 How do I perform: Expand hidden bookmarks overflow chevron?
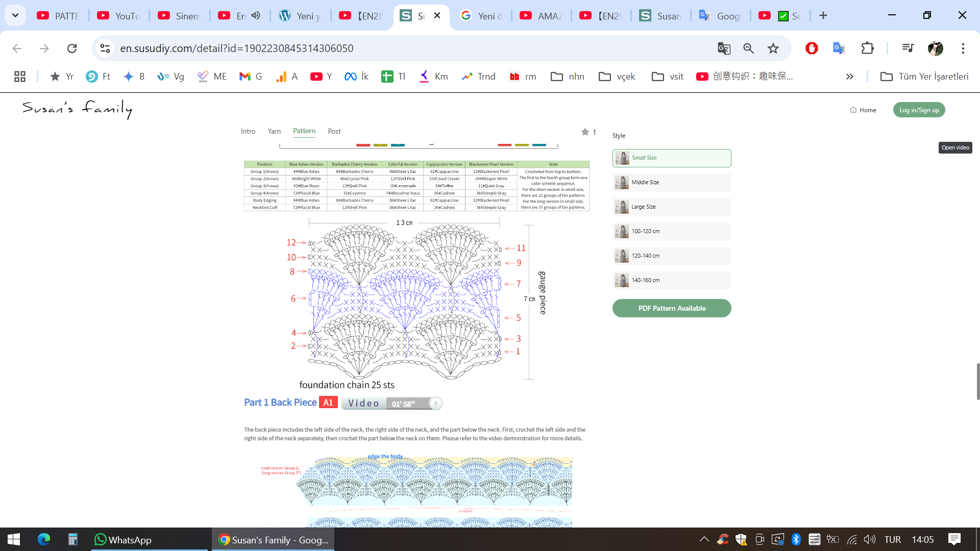point(849,77)
